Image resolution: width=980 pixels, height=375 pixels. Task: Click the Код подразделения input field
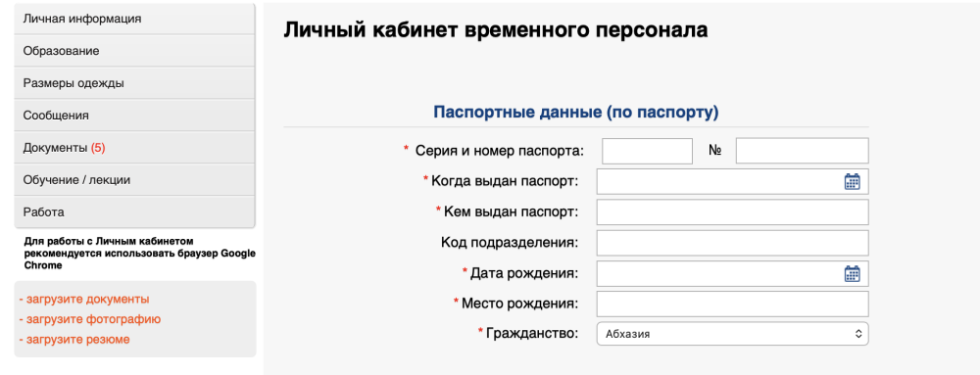[x=732, y=243]
